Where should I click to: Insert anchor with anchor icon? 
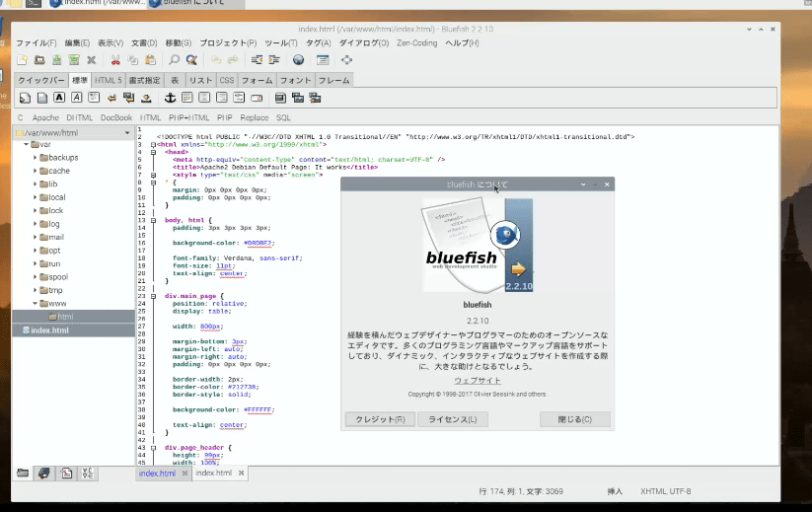(170, 98)
